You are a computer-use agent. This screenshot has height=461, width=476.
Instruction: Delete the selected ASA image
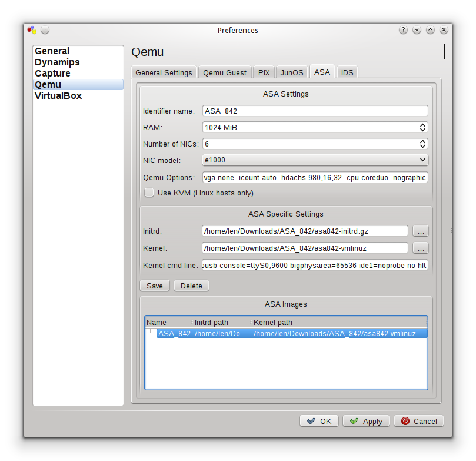pyautogui.click(x=191, y=286)
